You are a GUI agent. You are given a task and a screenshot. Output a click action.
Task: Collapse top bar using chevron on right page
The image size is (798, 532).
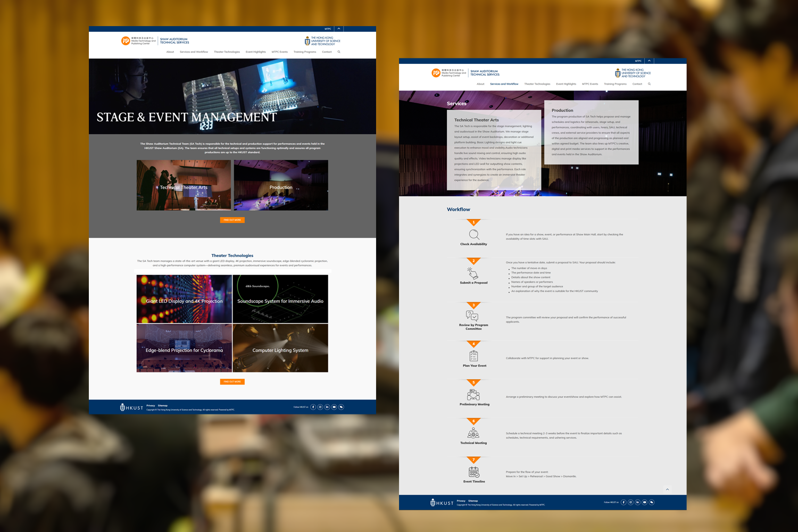point(649,61)
